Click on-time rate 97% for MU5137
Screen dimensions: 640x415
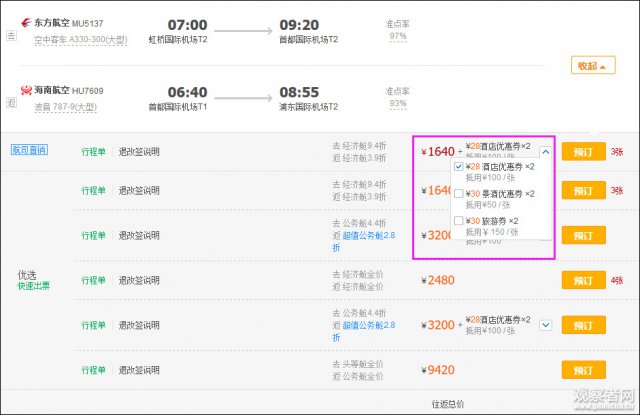tap(398, 36)
